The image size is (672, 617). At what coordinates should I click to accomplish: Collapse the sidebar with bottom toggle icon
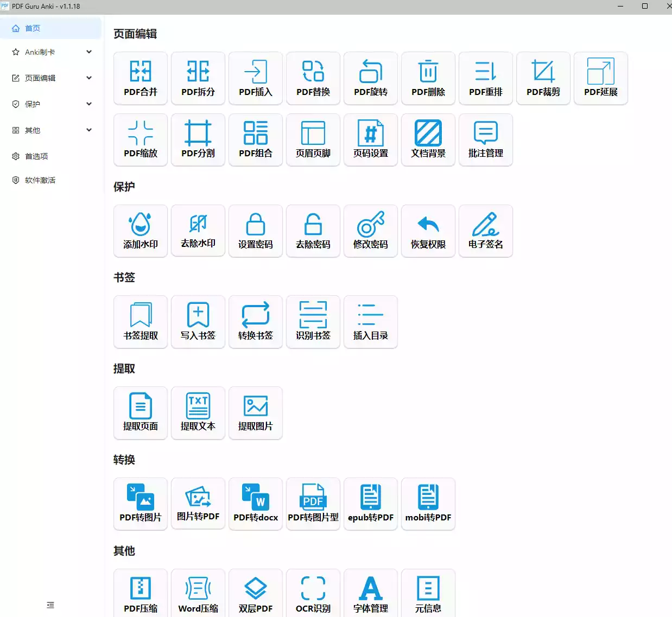50,605
